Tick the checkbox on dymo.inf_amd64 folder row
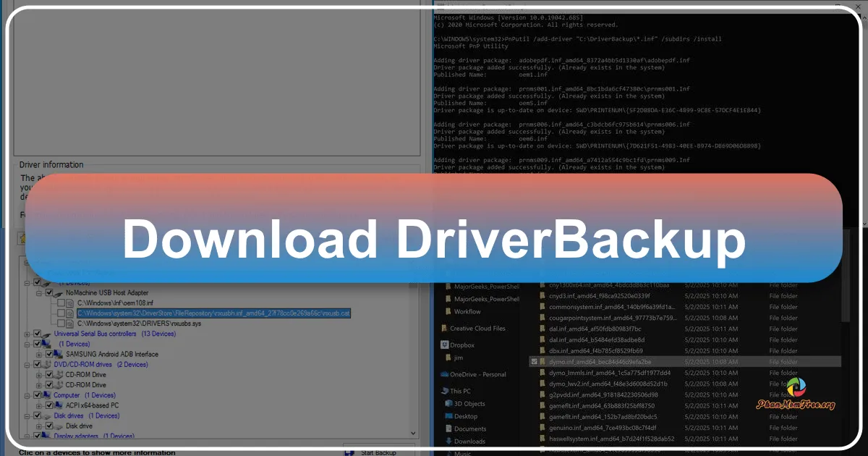The width and height of the screenshot is (868, 456). click(x=535, y=362)
